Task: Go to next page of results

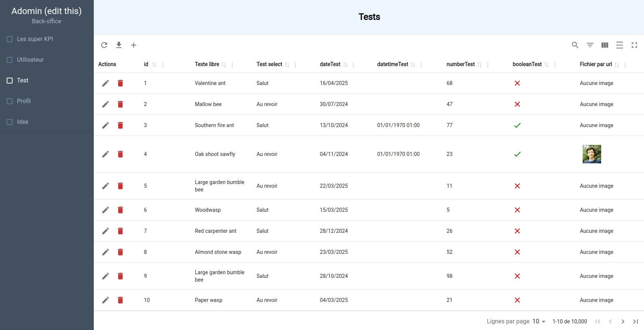Action: pos(623,322)
